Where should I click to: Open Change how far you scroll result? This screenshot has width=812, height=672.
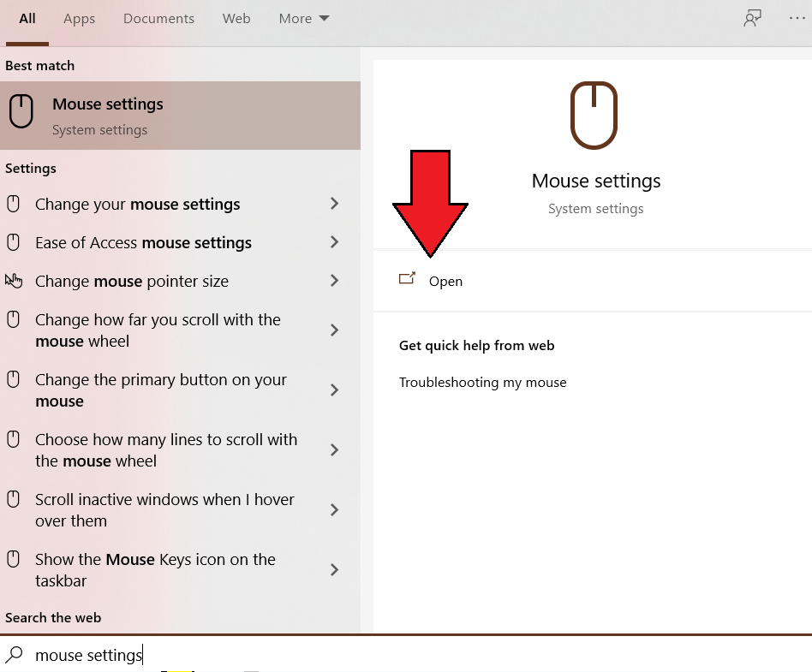tap(180, 330)
